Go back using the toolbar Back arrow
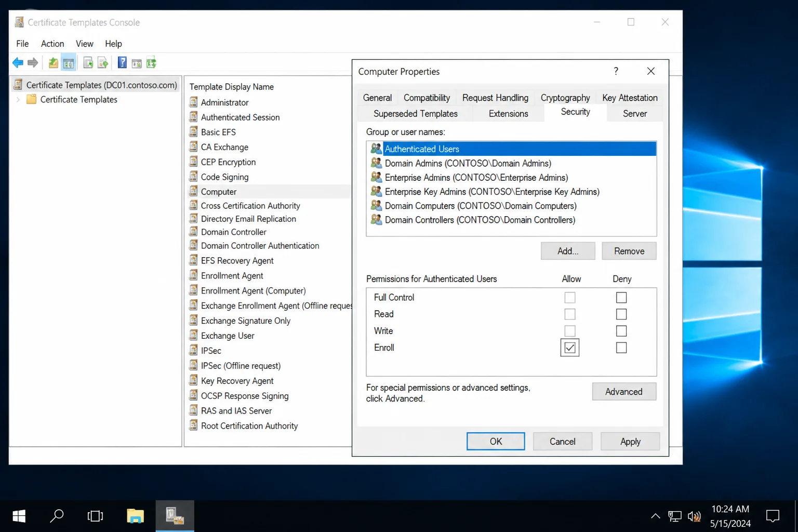 pos(18,63)
